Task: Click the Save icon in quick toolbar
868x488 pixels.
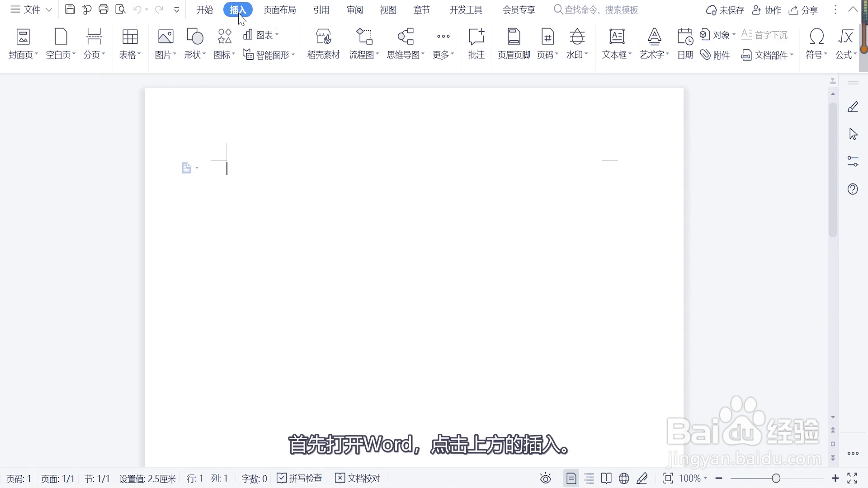Action: click(70, 9)
